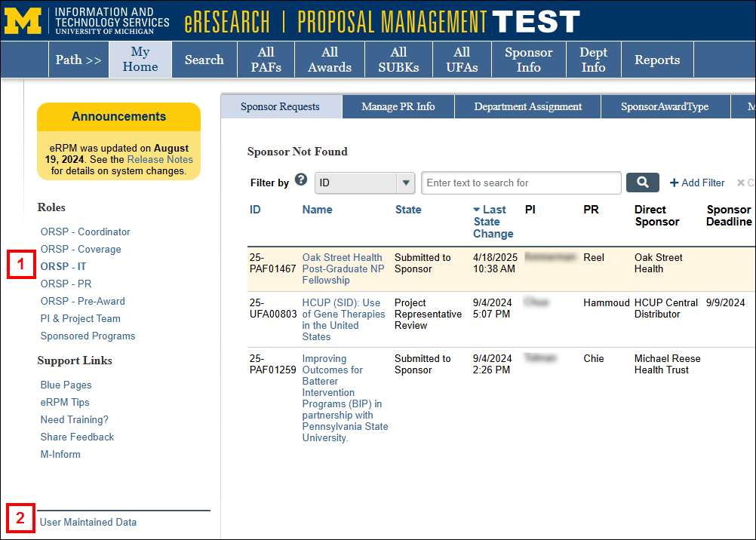Select the SponsorAwardType tab
The width and height of the screenshot is (756, 540).
[664, 106]
